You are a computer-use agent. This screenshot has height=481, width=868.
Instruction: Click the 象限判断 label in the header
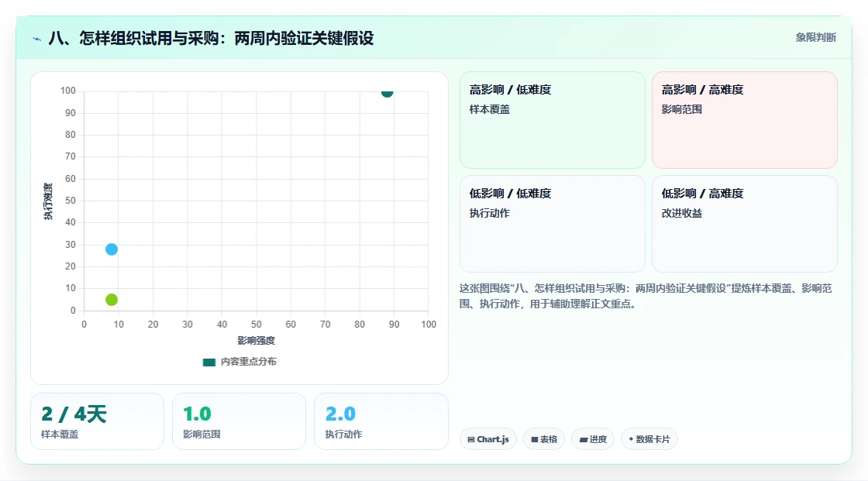(816, 38)
